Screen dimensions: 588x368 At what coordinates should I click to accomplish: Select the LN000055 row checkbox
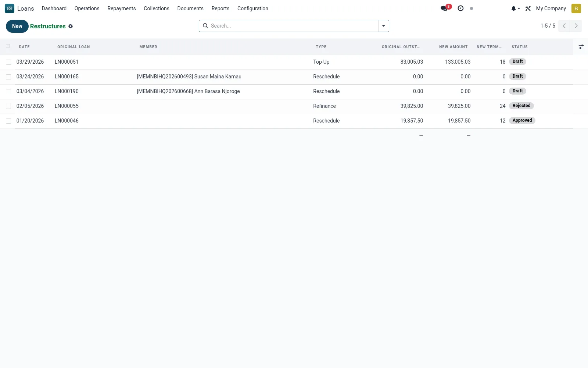8,106
